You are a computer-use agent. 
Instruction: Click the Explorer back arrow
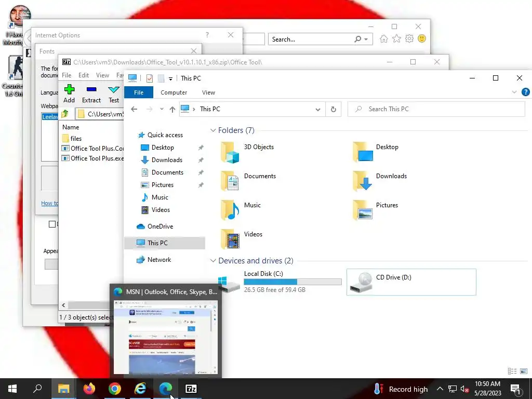pyautogui.click(x=134, y=109)
